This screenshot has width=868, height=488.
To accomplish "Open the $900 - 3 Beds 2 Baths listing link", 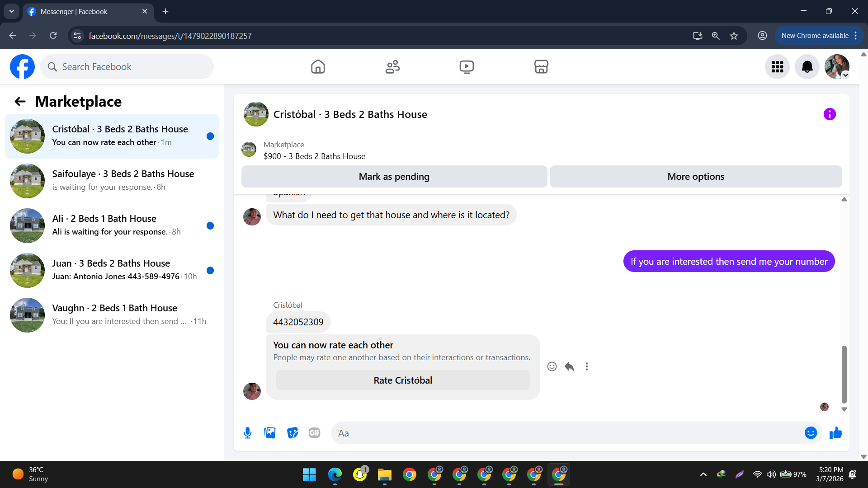I will pos(314,156).
